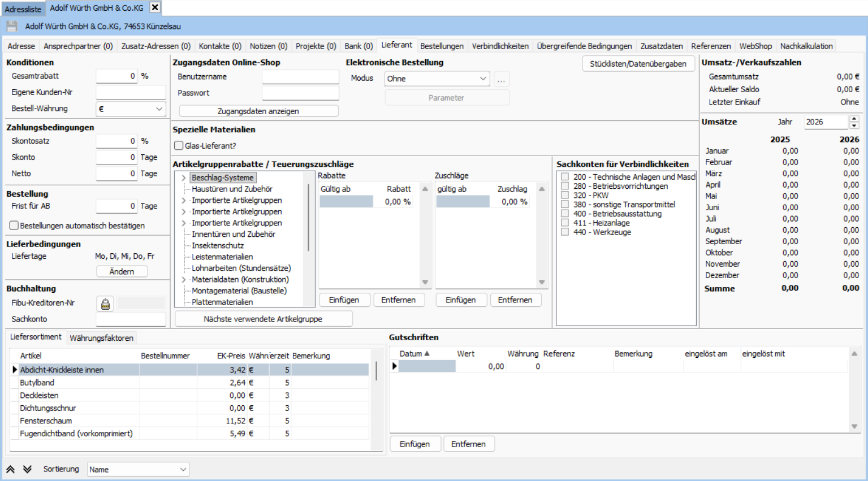Click the Frist für AB field
Screen dimensions: 868x481
(117, 206)
